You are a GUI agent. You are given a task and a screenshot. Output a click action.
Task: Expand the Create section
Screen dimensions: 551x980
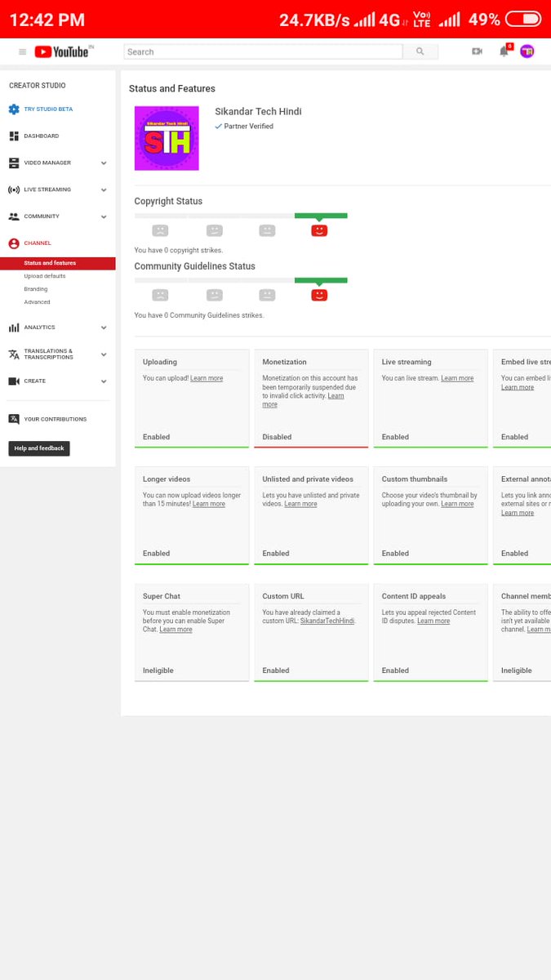pyautogui.click(x=104, y=381)
